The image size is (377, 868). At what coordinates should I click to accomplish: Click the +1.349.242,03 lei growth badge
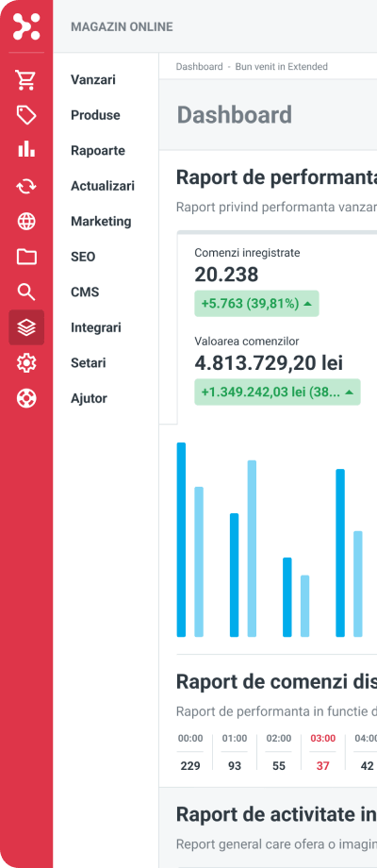(x=277, y=392)
